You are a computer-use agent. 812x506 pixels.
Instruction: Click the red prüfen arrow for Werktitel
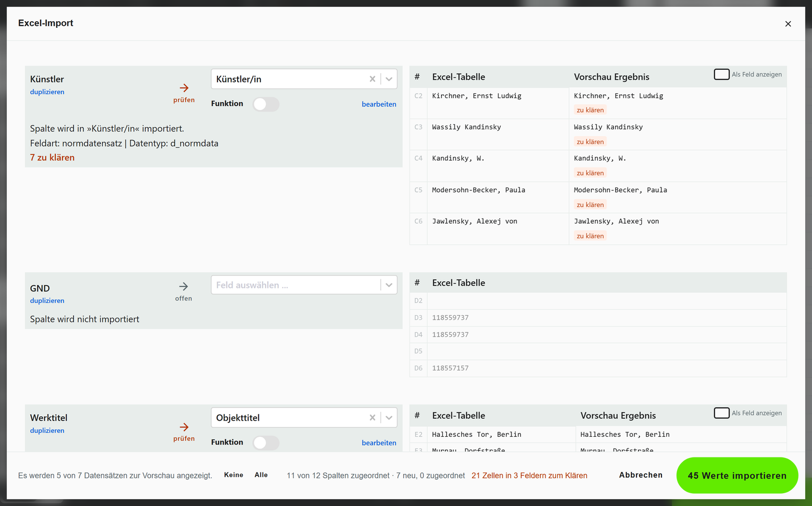pyautogui.click(x=183, y=427)
